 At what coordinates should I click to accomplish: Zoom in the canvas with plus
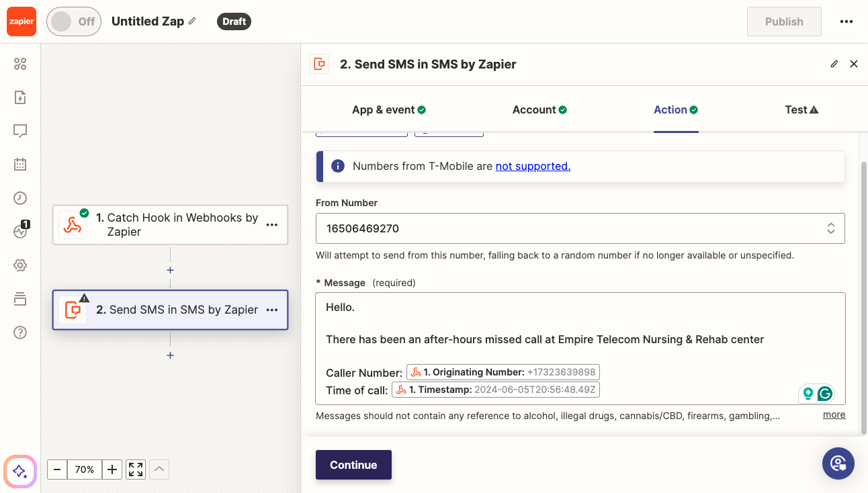tap(112, 469)
